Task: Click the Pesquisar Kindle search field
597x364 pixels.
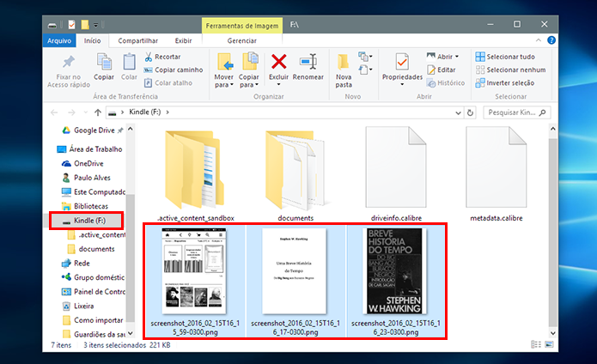Action: (516, 112)
